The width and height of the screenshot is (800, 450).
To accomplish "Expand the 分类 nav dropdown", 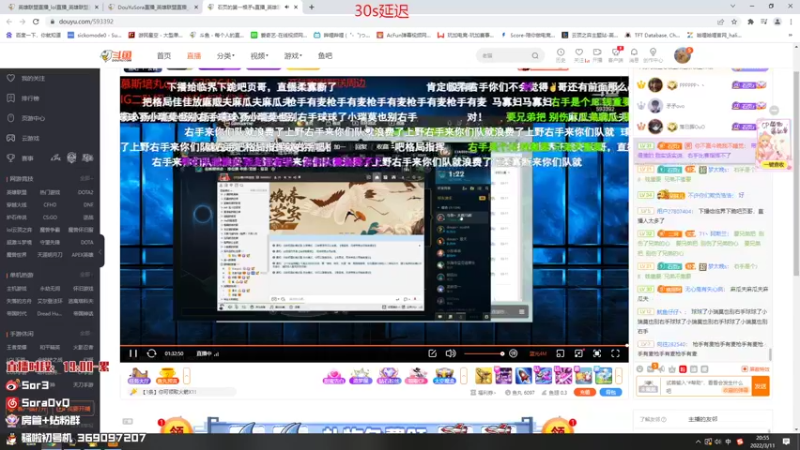I will 226,56.
